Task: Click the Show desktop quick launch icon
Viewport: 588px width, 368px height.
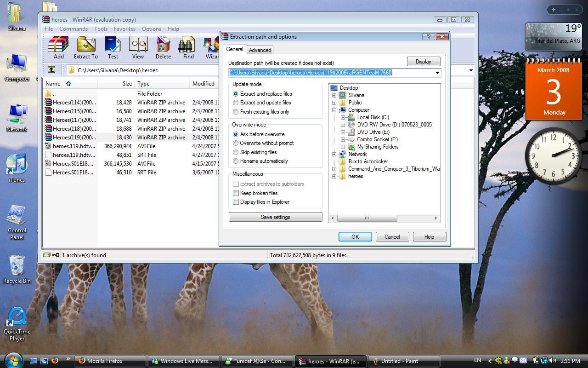Action: pos(34,361)
